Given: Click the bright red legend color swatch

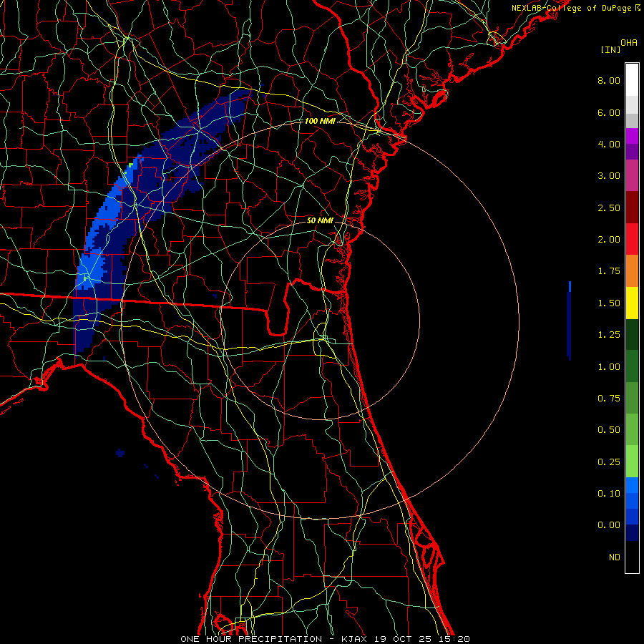Looking at the screenshot, I should (x=632, y=240).
